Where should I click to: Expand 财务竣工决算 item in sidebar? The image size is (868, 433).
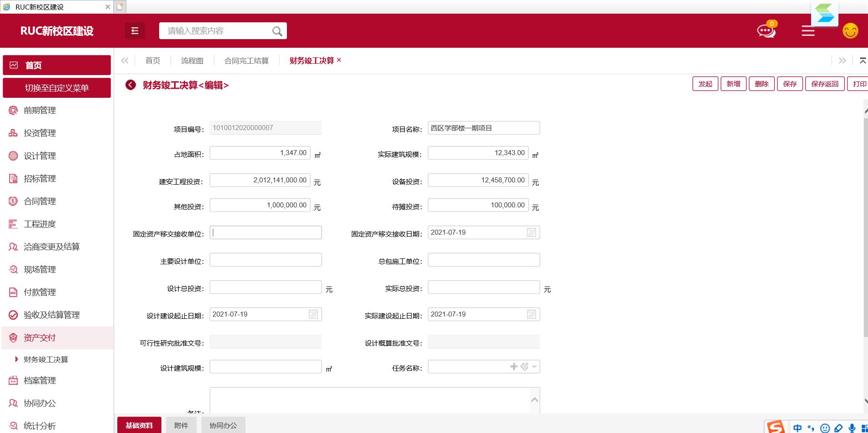45,359
